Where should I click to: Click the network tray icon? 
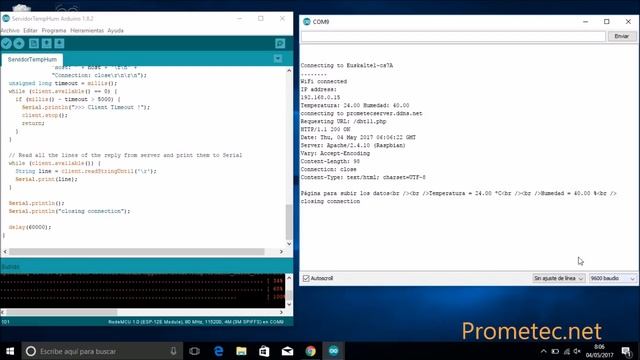[567, 351]
